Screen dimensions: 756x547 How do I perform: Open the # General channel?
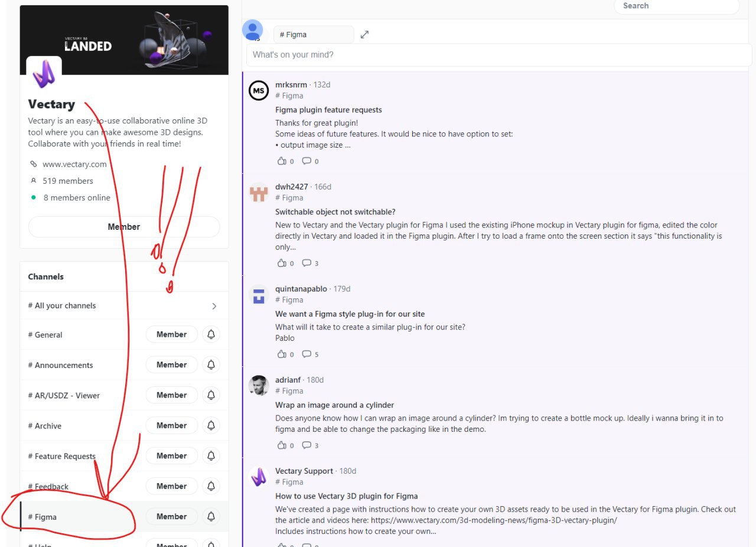pyautogui.click(x=45, y=335)
